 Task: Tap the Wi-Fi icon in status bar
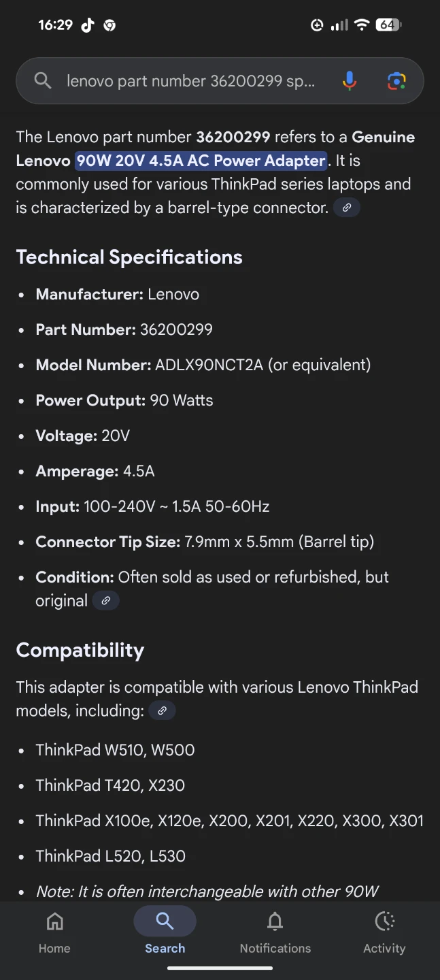point(362,25)
